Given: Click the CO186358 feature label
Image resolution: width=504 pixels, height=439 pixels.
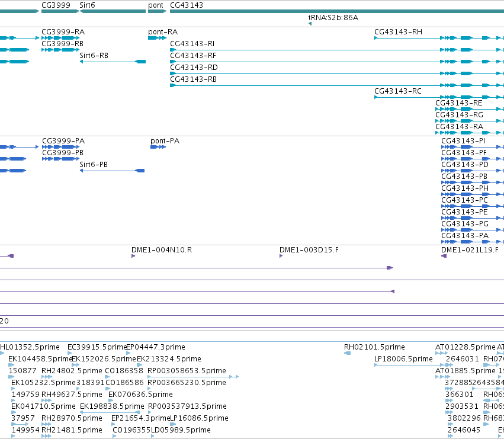Looking at the screenshot, I should (x=124, y=371).
